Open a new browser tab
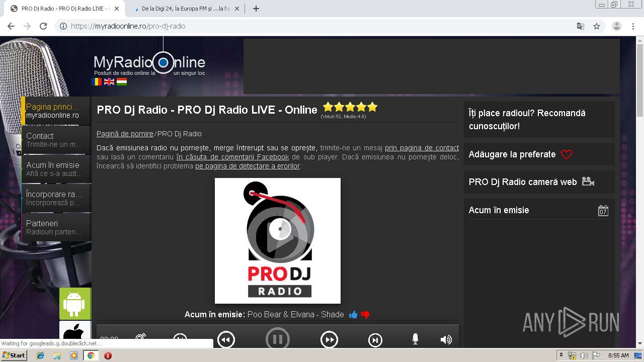 pyautogui.click(x=256, y=9)
